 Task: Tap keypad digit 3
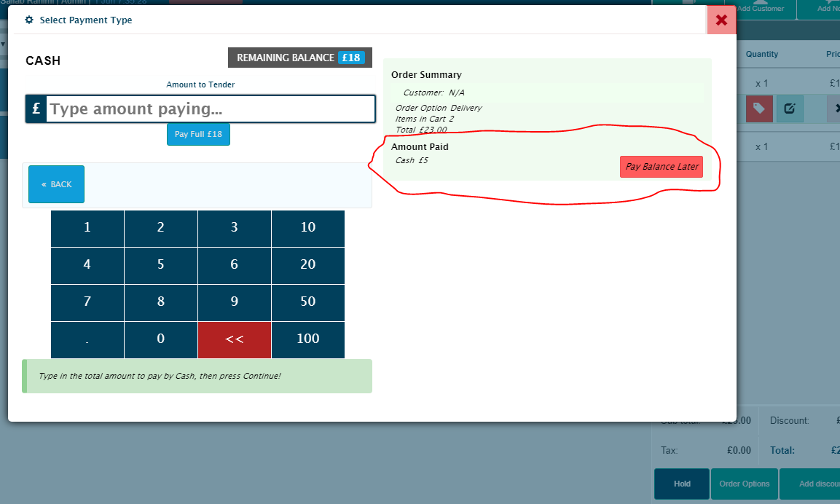tap(234, 228)
